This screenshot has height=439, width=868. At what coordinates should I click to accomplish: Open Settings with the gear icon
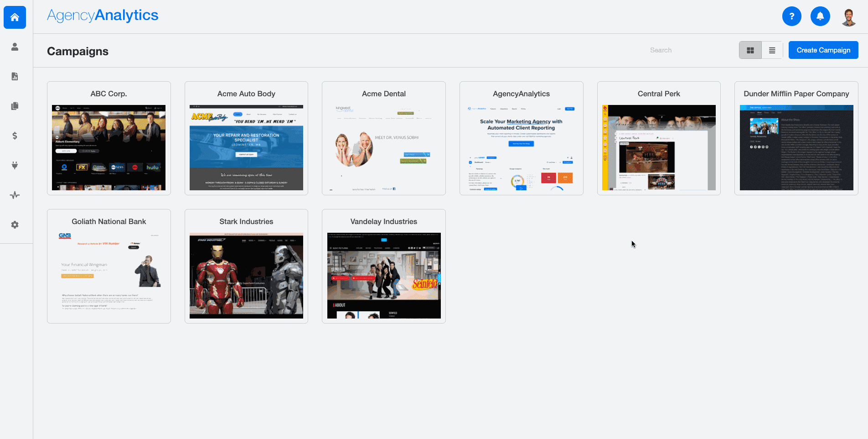coord(14,225)
